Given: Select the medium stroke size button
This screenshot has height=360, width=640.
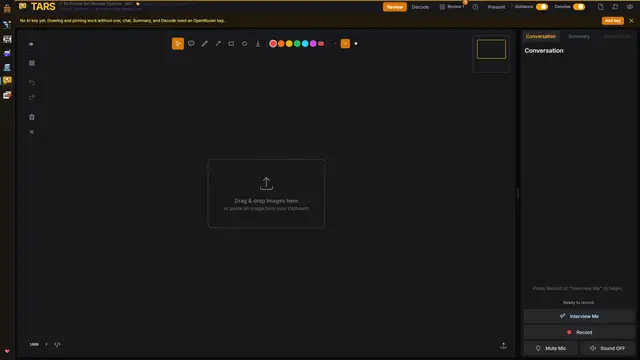Looking at the screenshot, I should click(x=345, y=44).
